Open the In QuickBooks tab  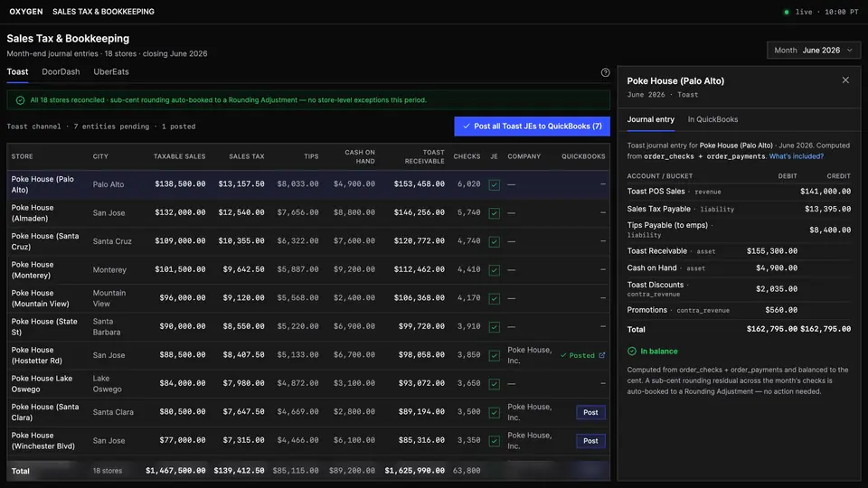[x=712, y=119]
